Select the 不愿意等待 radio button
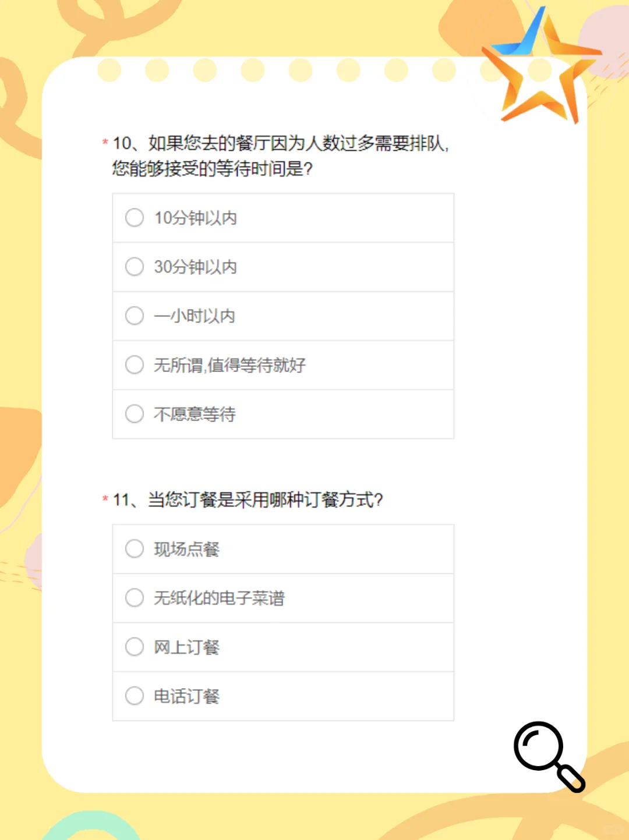The image size is (629, 840). (135, 414)
